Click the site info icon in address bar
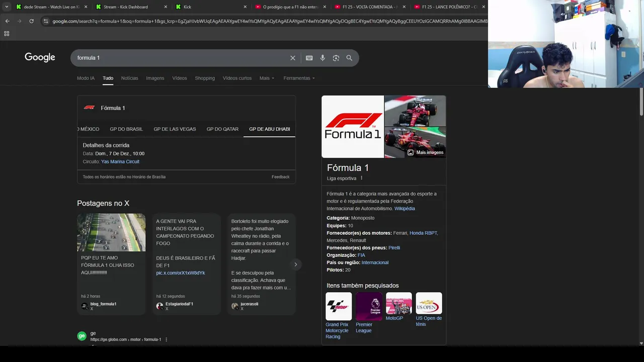This screenshot has width=644, height=362. (46, 21)
